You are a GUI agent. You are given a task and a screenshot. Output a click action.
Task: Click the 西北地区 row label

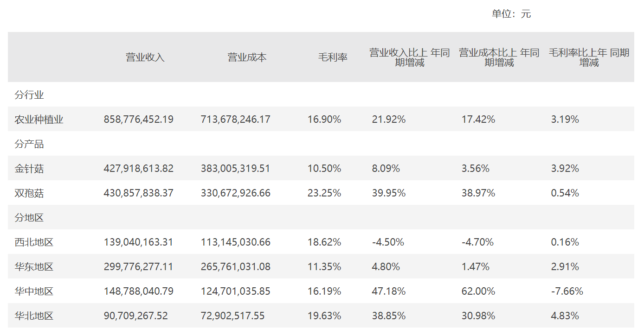pyautogui.click(x=34, y=242)
